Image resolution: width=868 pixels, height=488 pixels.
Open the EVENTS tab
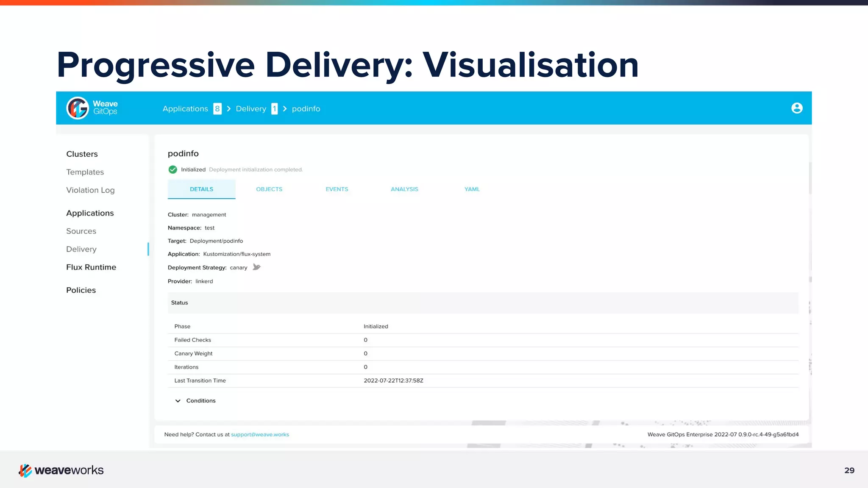[337, 189]
